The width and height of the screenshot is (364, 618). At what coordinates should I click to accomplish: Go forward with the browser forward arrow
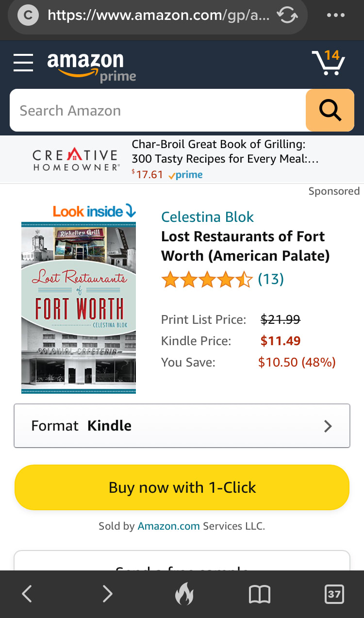point(107,594)
